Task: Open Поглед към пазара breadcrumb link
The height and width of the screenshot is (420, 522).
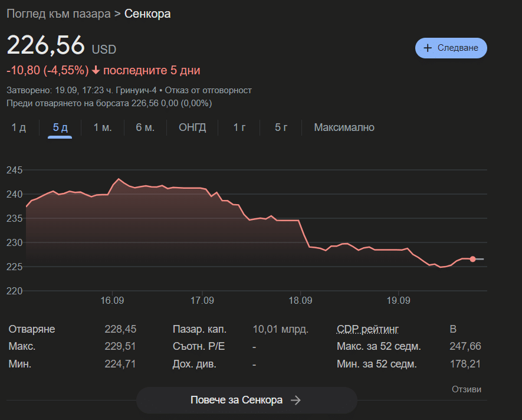Action: 58,14
